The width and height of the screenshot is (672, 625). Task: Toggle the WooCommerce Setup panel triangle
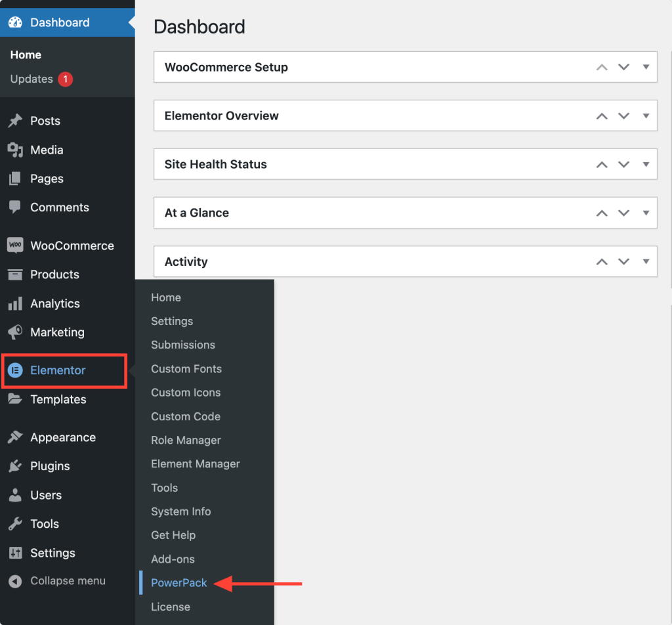tap(646, 67)
